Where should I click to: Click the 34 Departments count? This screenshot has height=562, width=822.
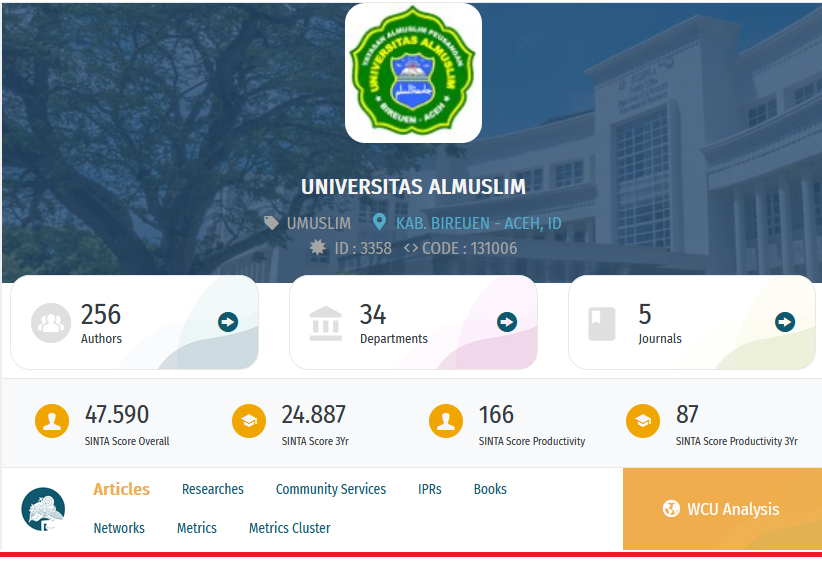pos(373,315)
